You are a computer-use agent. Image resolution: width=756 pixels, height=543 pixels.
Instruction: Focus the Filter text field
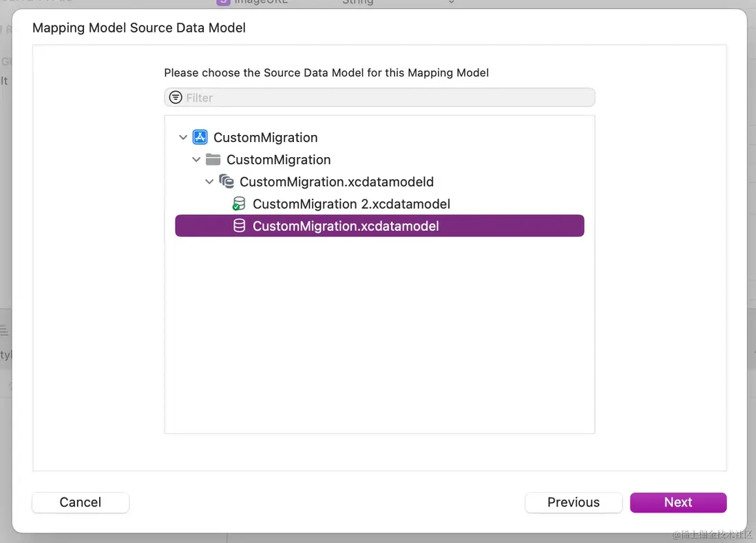tap(386, 97)
